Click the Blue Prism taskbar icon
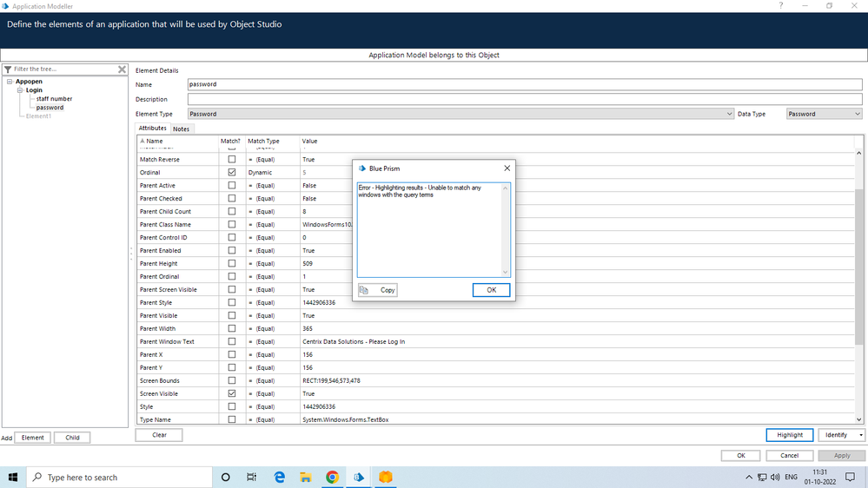 [x=359, y=477]
